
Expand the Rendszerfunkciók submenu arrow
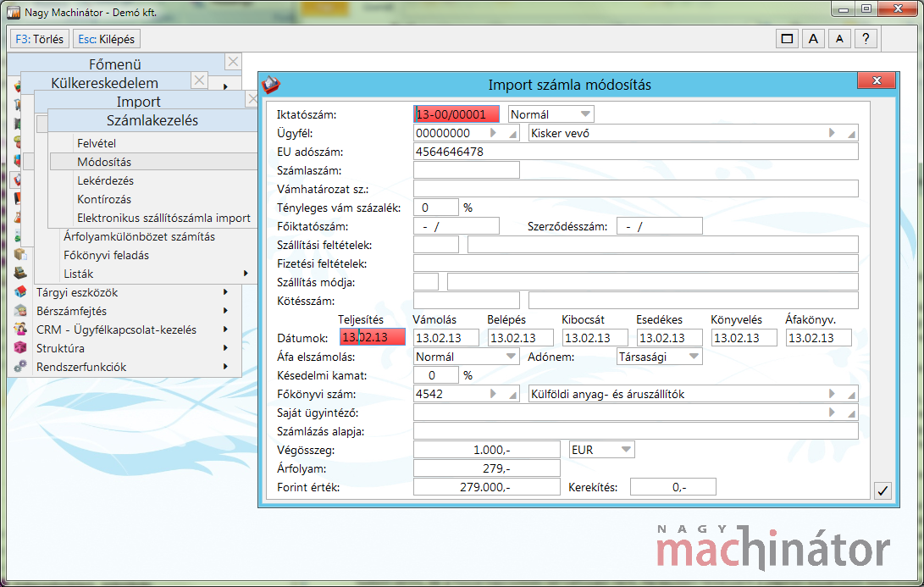[225, 367]
